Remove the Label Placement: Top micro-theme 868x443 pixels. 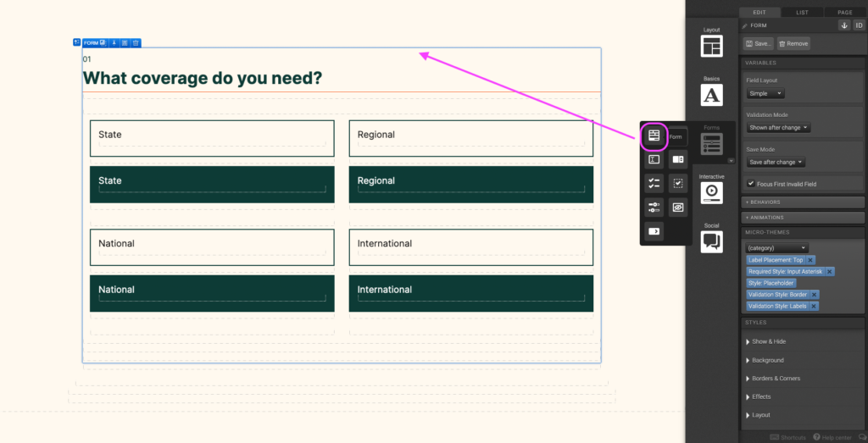[x=810, y=260]
